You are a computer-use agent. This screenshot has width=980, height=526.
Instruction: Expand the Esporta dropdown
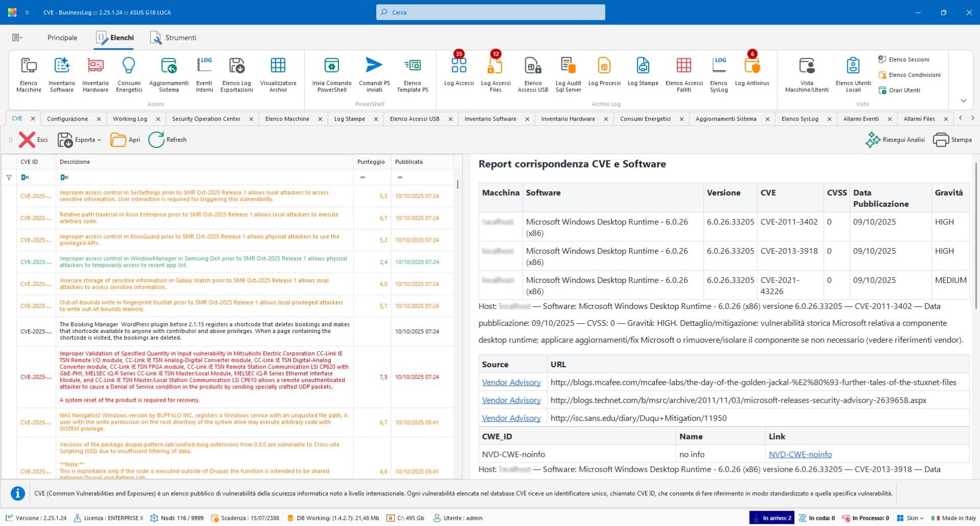point(99,140)
